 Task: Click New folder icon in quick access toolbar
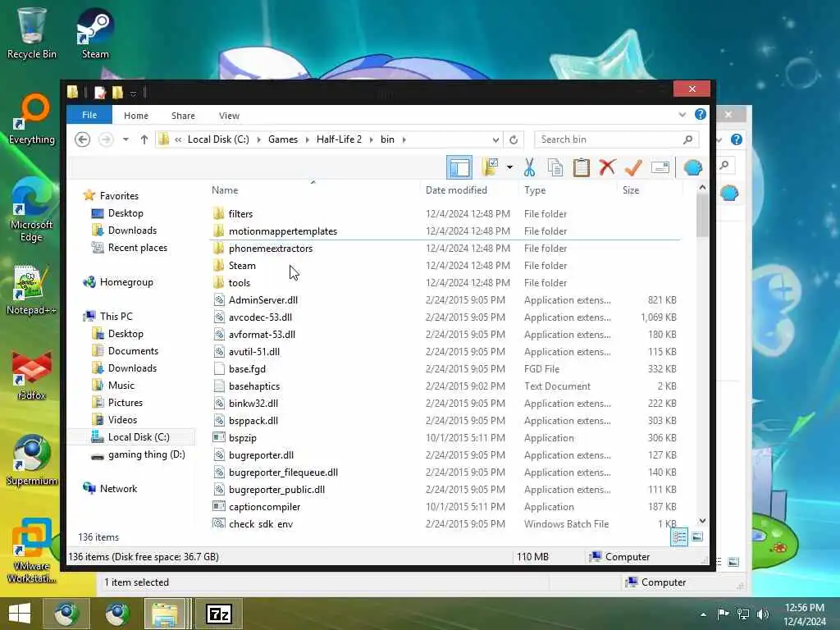(x=117, y=93)
